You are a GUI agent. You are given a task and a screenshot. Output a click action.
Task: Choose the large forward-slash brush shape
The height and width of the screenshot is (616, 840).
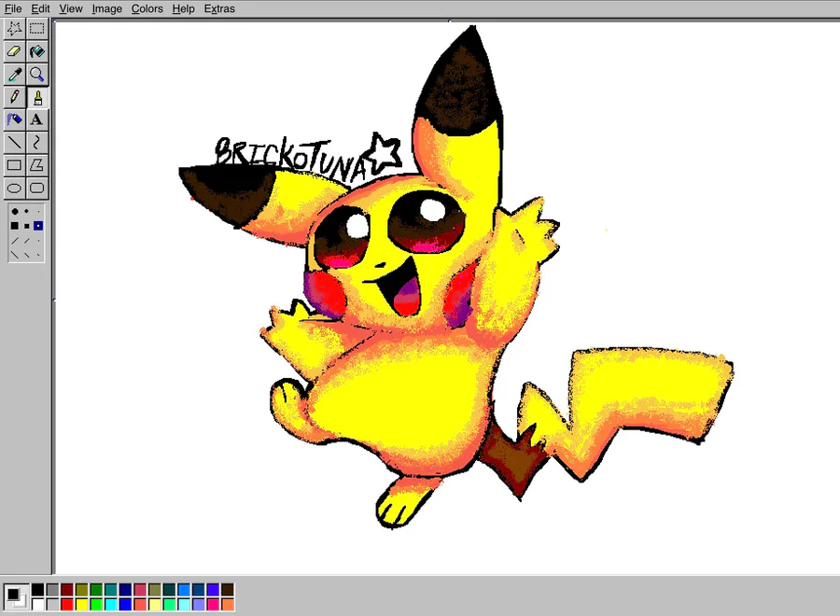[15, 241]
